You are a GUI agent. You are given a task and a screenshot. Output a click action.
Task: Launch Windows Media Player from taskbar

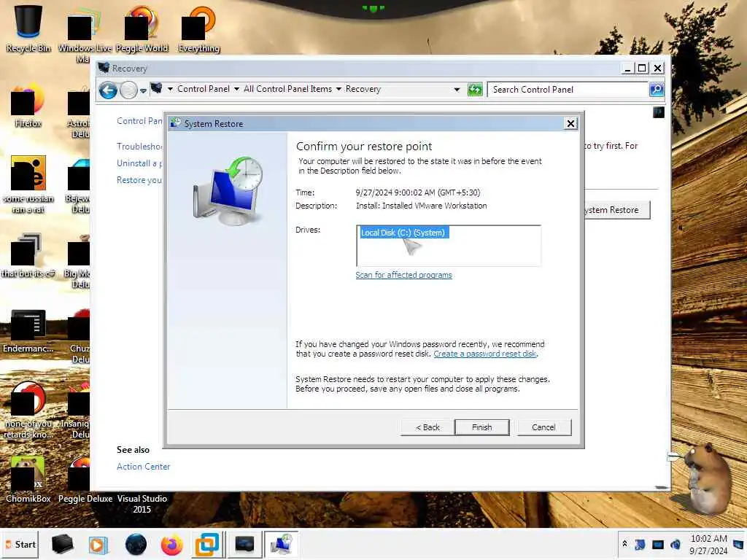(x=98, y=545)
